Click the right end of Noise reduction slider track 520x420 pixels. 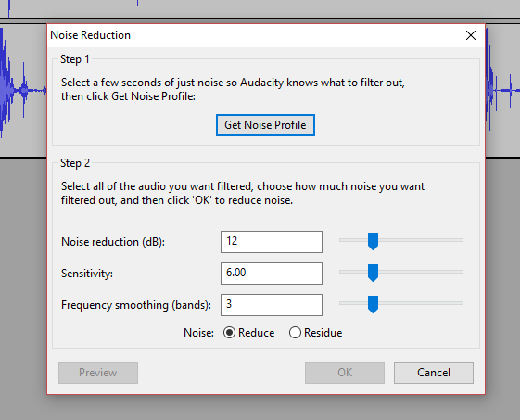tap(461, 240)
